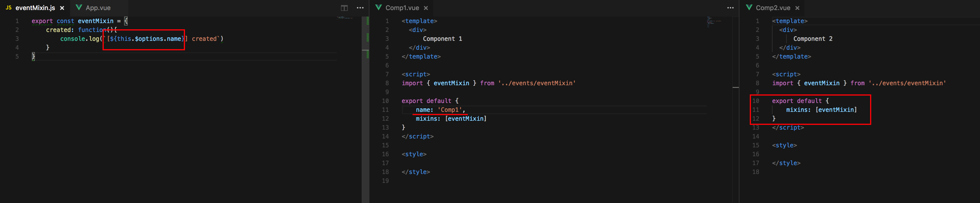Click 'mixins: [eventMixin]' in Comp2.vue
Image resolution: width=980 pixels, height=203 pixels.
[822, 110]
